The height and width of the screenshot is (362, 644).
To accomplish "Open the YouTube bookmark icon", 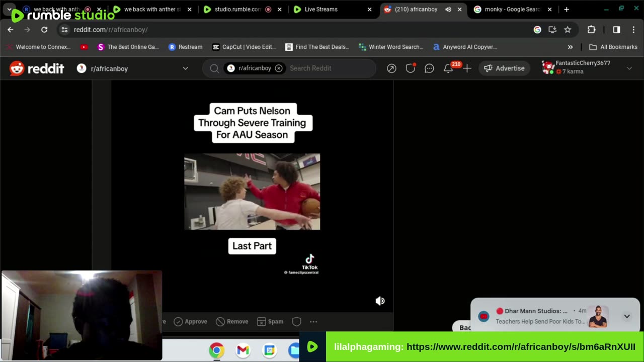I will coord(84,47).
